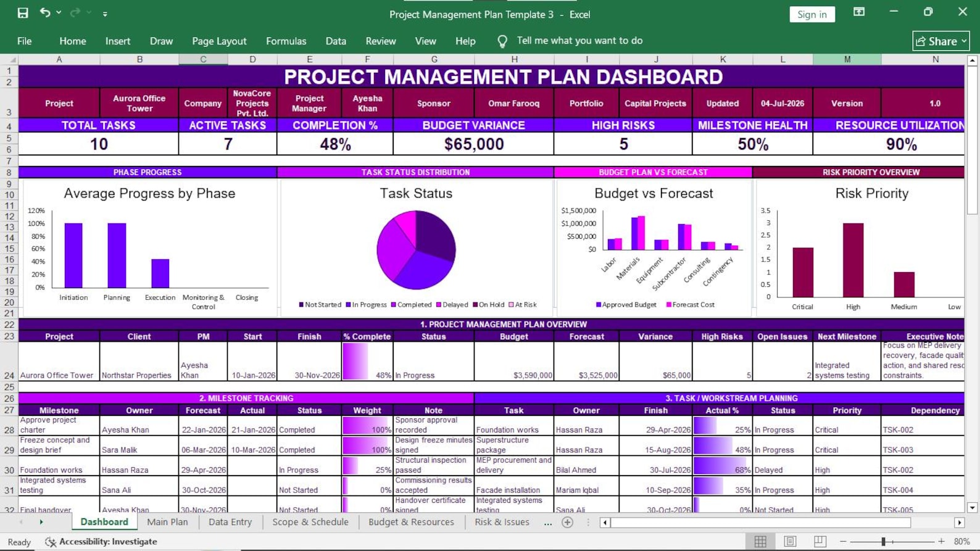Select the 'Northstar Properties' client cell
This screenshot has width=980, height=551.
pos(139,362)
